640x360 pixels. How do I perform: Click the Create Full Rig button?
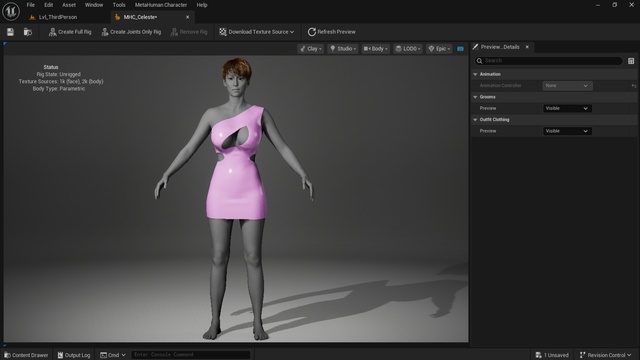coord(70,32)
